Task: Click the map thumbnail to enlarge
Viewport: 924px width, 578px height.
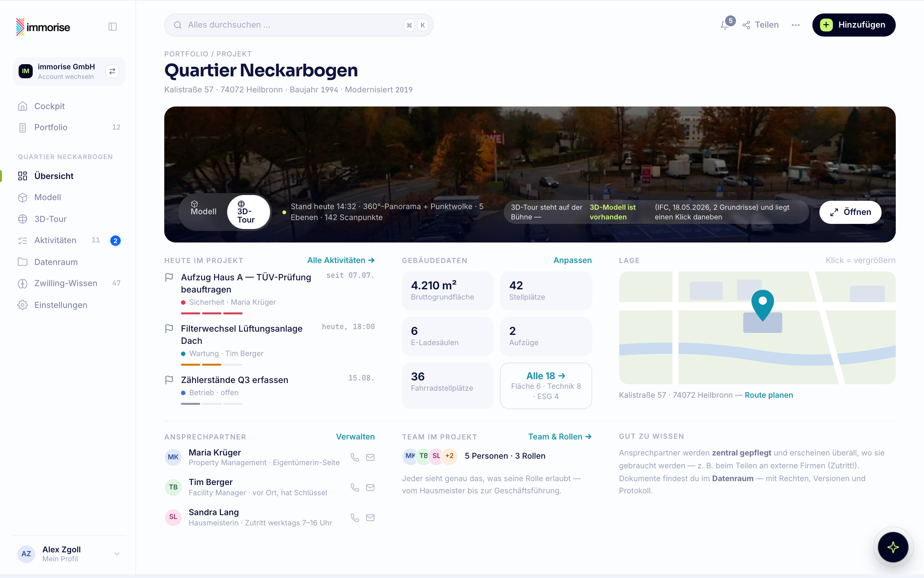Action: [757, 327]
